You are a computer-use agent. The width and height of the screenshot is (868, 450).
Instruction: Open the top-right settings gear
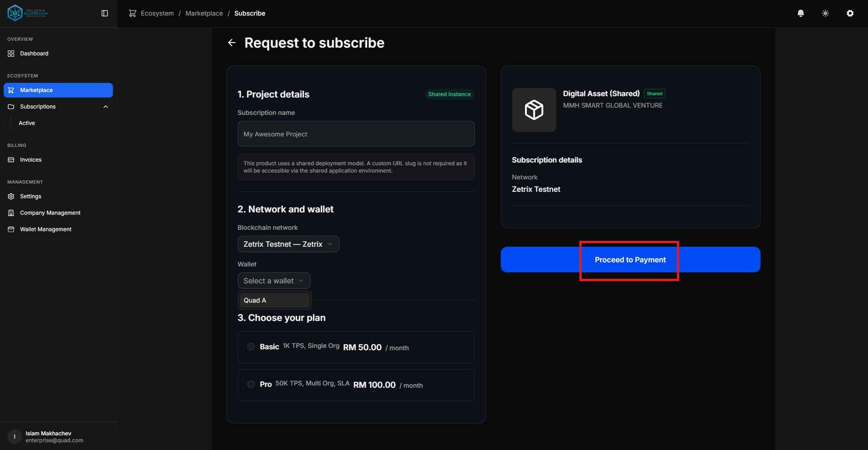pyautogui.click(x=850, y=13)
